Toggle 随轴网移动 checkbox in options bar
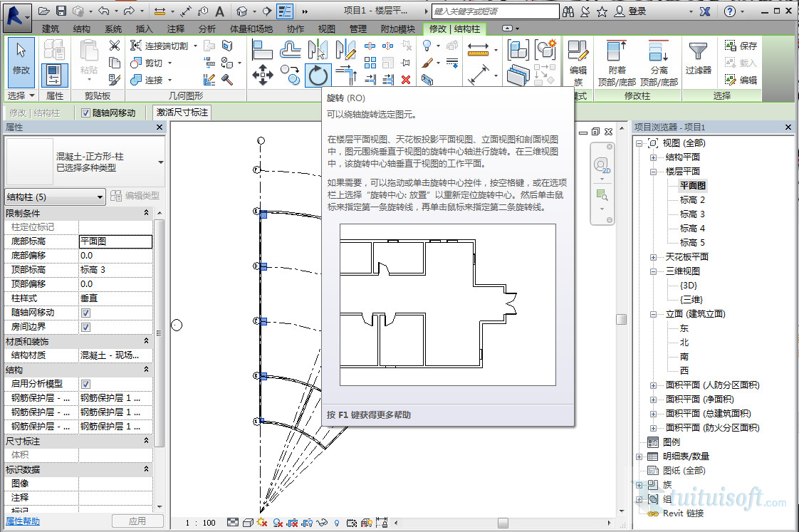This screenshot has width=799, height=532. click(85, 113)
